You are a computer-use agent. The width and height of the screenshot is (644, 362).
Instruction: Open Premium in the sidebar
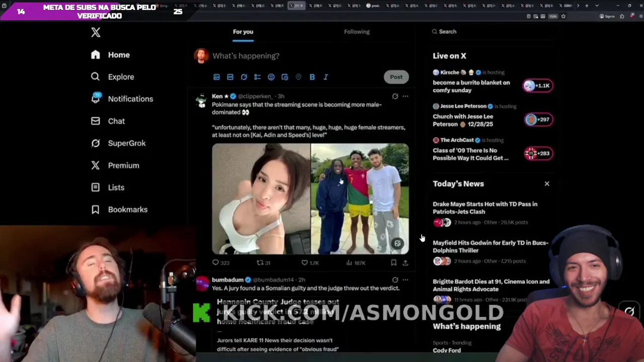click(115, 165)
